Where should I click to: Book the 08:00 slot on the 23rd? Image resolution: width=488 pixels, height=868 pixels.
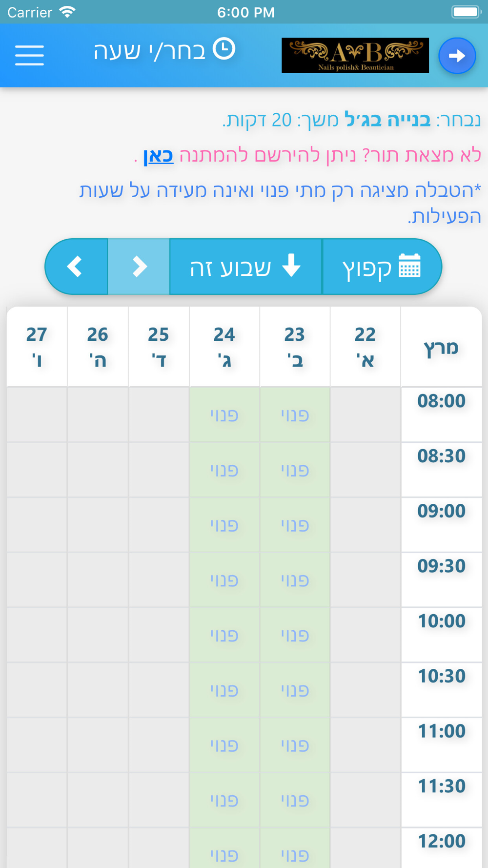[x=295, y=415]
